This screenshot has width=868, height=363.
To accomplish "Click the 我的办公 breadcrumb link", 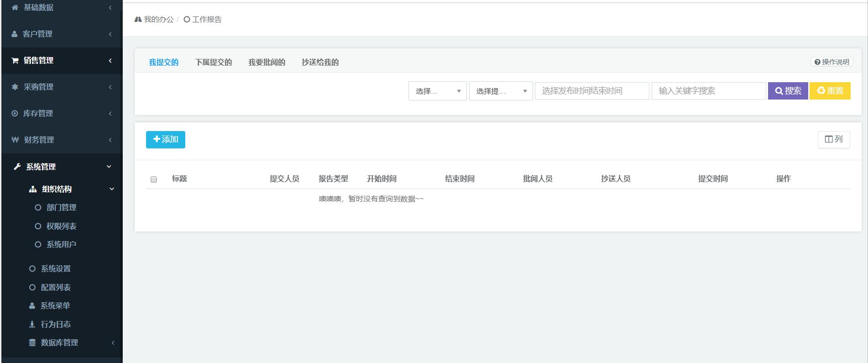I will coord(159,19).
